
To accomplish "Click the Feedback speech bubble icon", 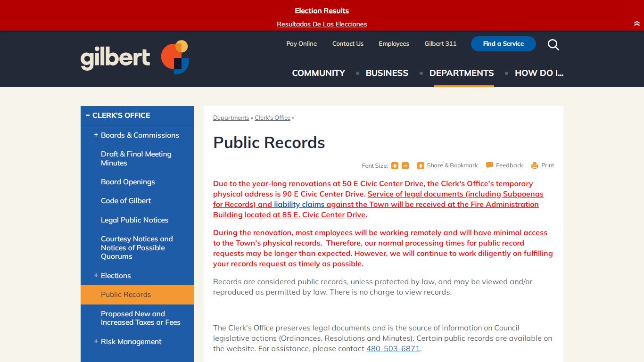I will 489,165.
